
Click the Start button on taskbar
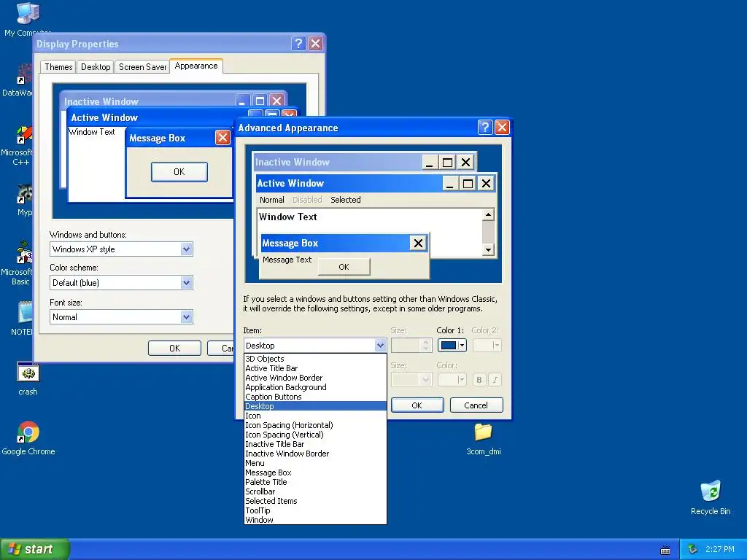(35, 549)
